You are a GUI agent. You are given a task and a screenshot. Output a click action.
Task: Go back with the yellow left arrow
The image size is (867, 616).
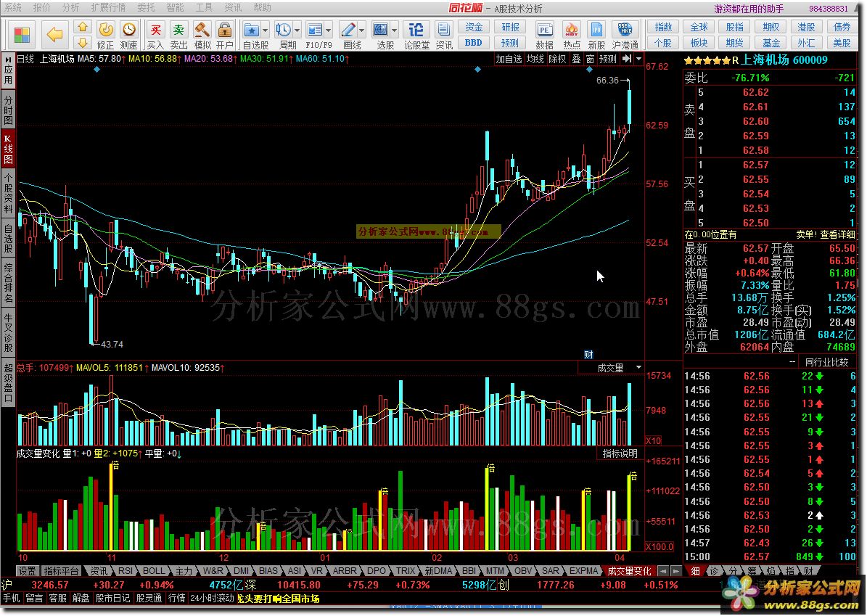click(54, 35)
